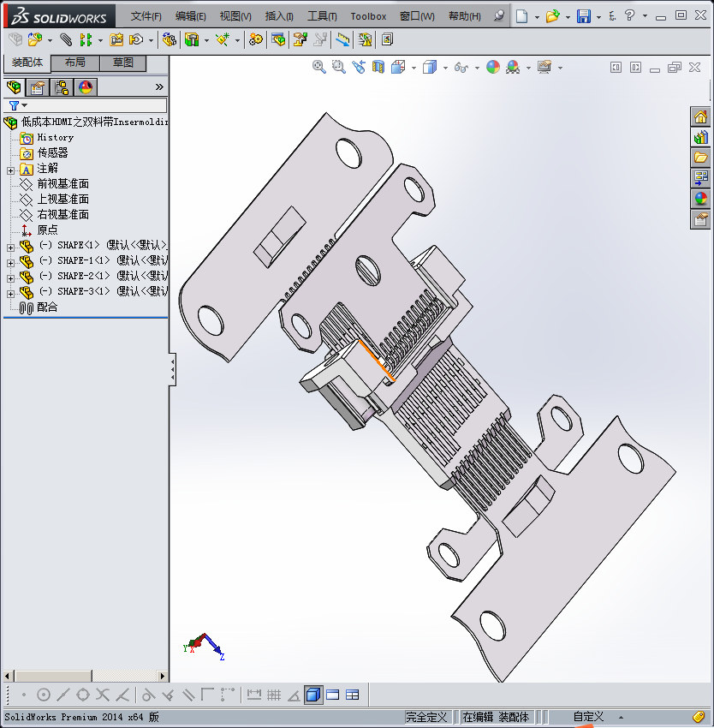Expand the SHAPE<1> component
The width and height of the screenshot is (714, 728).
coord(10,248)
